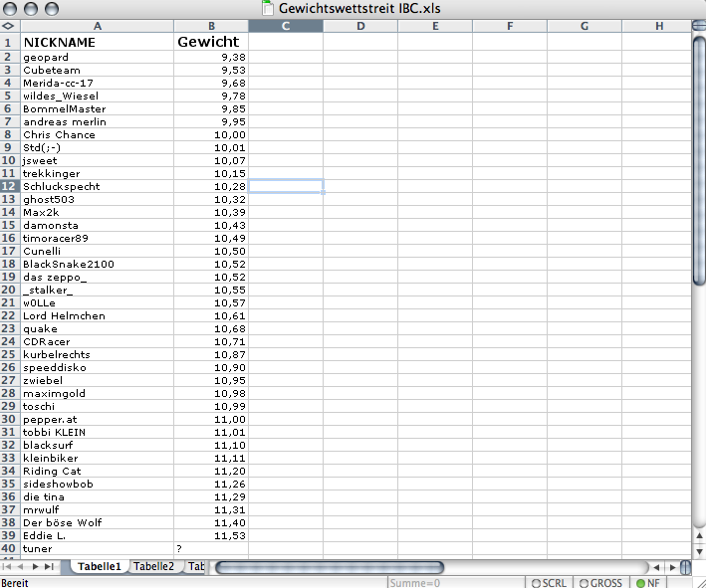Click the select-all corner box
Image resolution: width=706 pixels, height=588 pixels.
pyautogui.click(x=8, y=26)
